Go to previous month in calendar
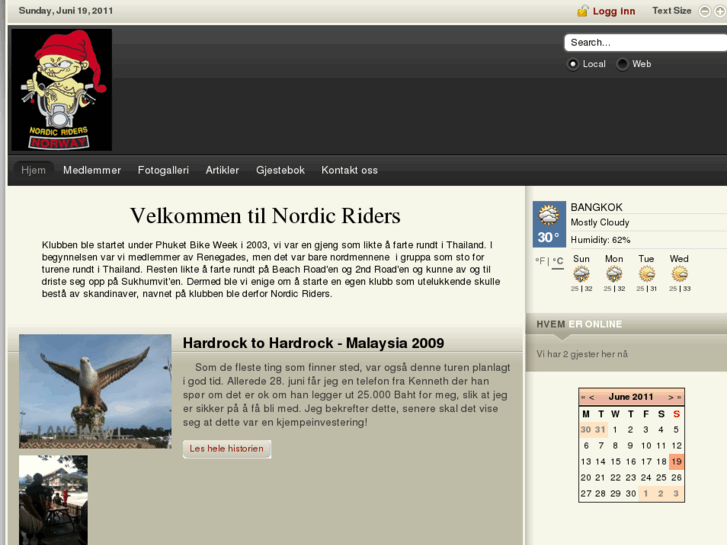Viewport: 727px width, 545px height. click(x=591, y=398)
